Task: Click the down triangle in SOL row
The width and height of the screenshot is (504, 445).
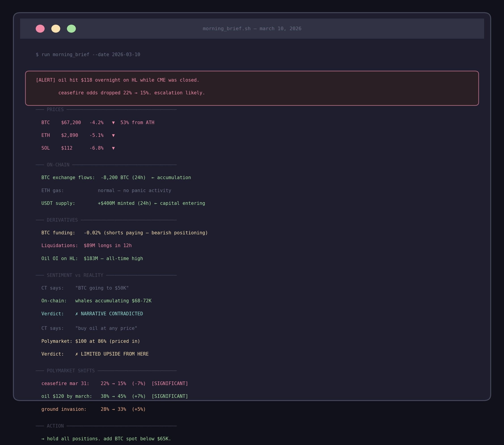Action: coord(113,148)
